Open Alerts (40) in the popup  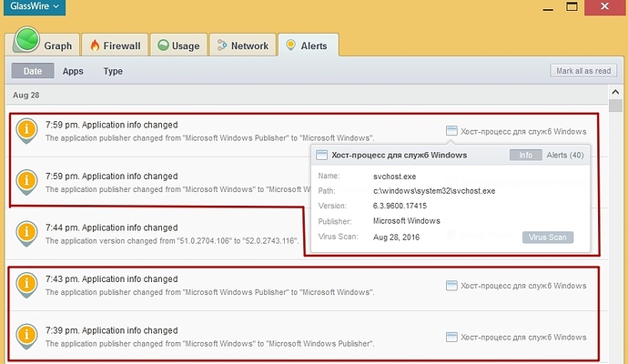pyautogui.click(x=564, y=156)
